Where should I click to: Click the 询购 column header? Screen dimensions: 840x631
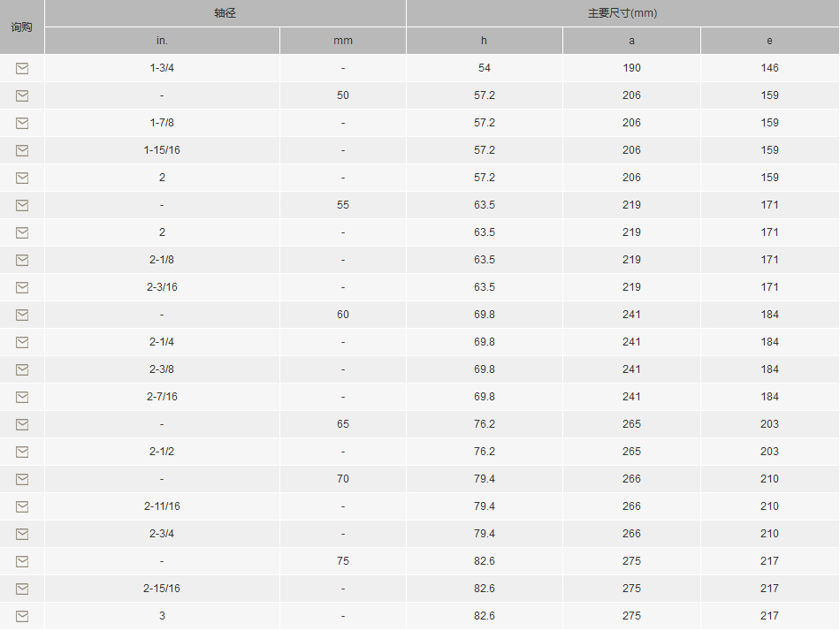22,27
